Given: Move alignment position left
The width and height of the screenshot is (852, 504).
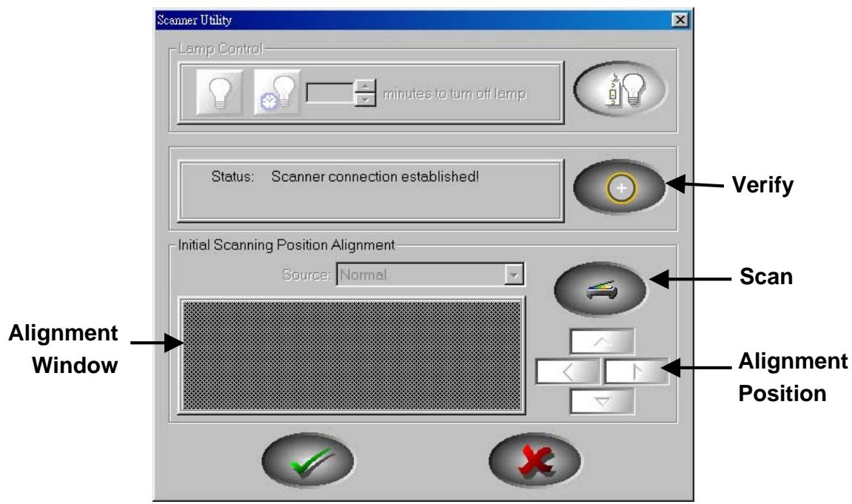Looking at the screenshot, I should pyautogui.click(x=568, y=372).
